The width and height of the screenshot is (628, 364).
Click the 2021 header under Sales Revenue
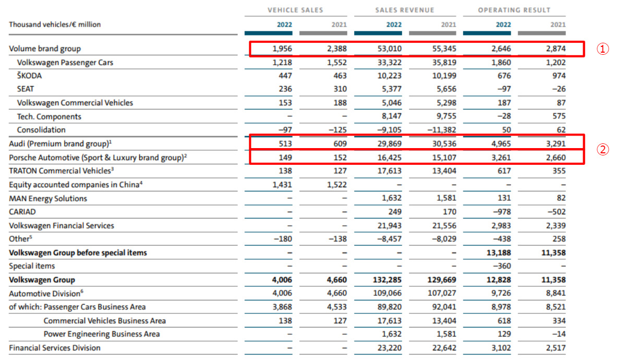point(448,25)
